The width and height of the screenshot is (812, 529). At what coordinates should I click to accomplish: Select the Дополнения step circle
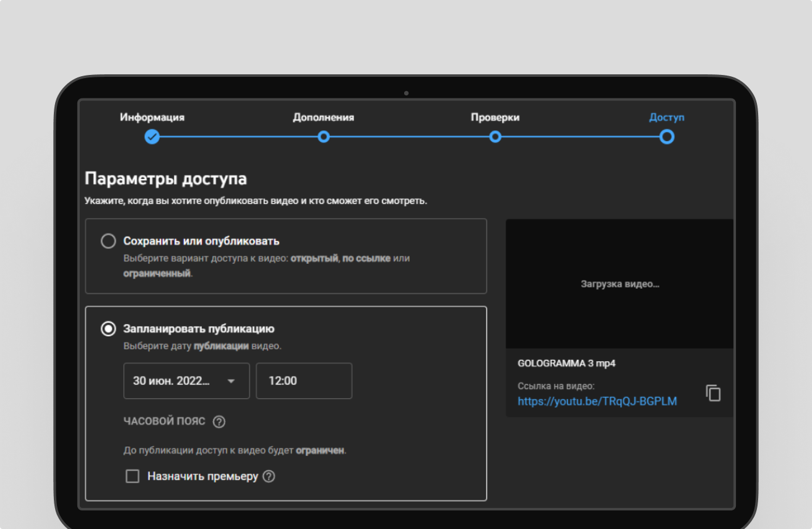pos(324,137)
